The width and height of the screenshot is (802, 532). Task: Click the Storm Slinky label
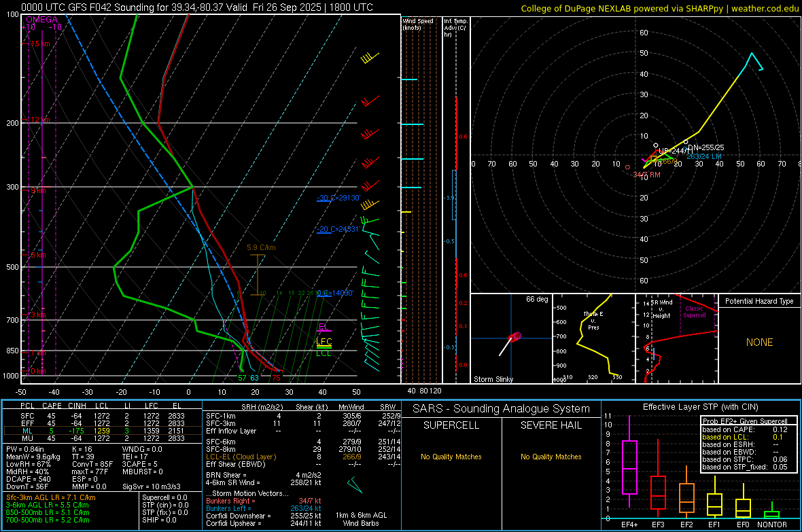[493, 379]
